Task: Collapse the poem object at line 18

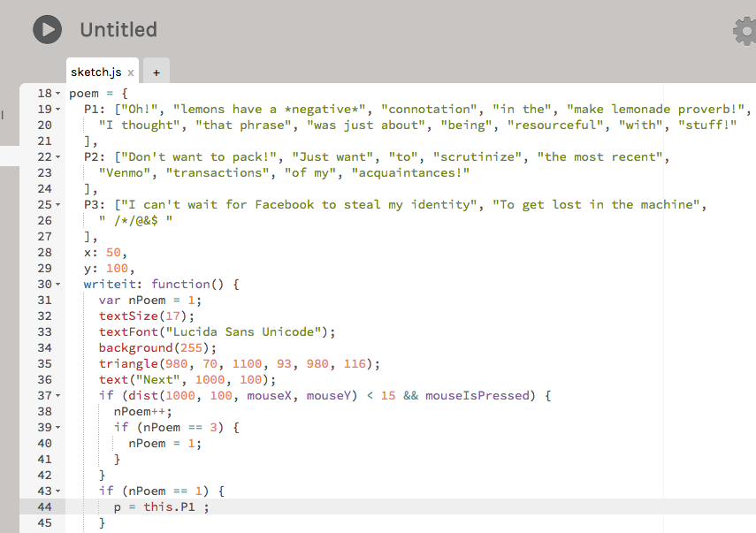Action: [x=58, y=94]
